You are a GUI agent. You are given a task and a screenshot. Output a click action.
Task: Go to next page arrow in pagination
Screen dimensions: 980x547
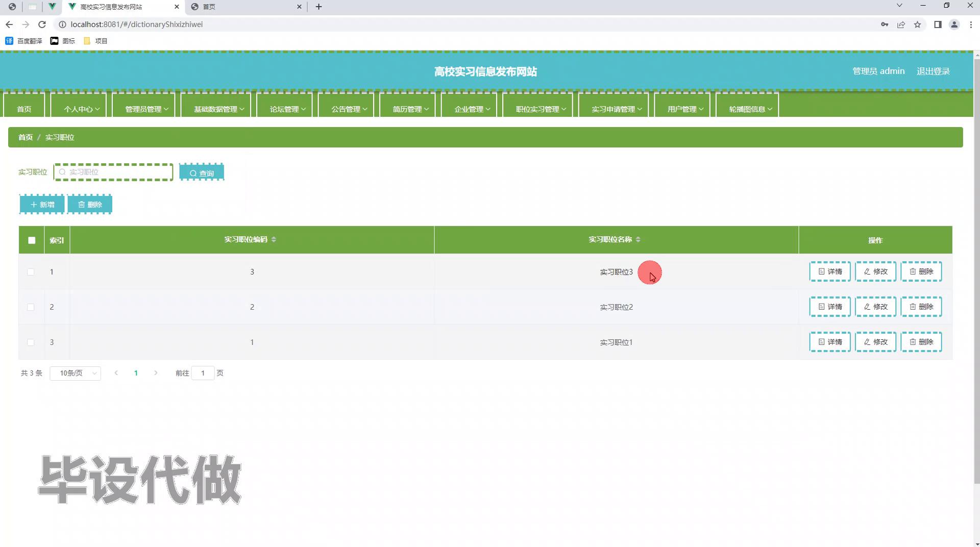click(156, 373)
